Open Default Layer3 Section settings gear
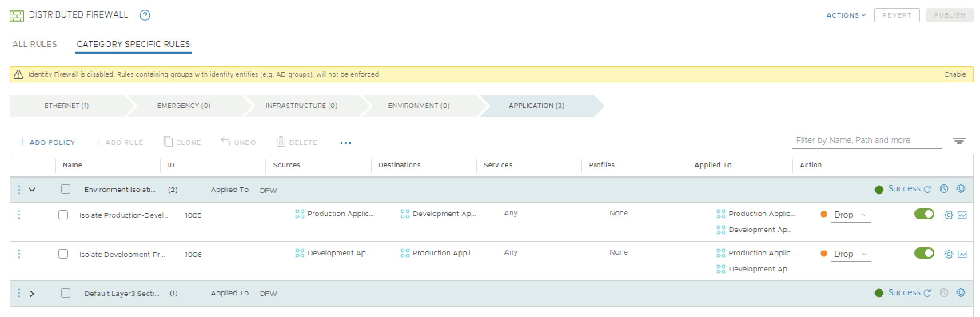 (960, 293)
